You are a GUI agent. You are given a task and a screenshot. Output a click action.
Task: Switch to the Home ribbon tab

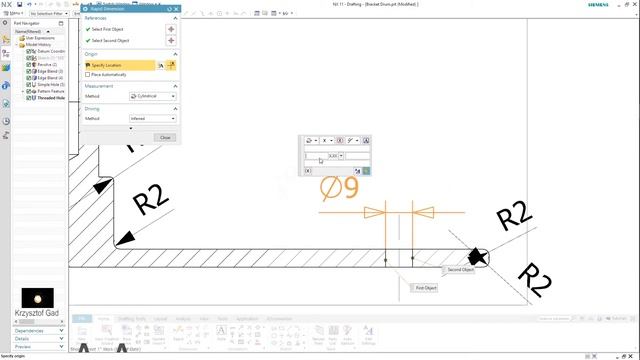(103, 319)
